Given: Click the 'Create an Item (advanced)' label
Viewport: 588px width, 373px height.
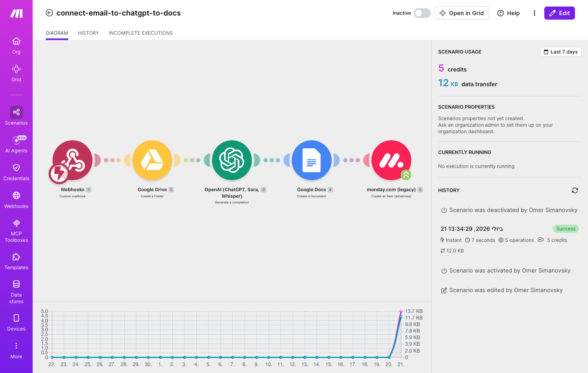Looking at the screenshot, I should point(391,196).
